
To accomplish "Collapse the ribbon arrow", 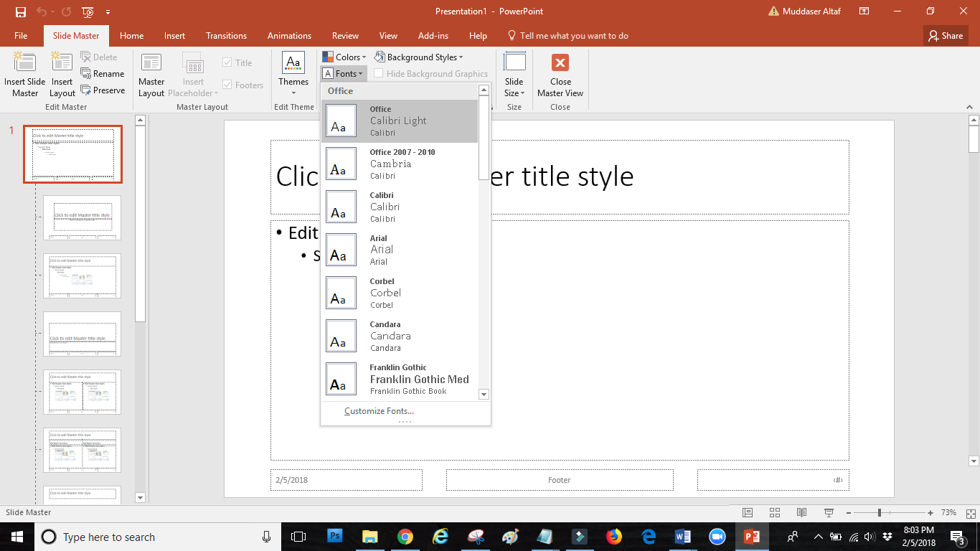I will coord(968,106).
